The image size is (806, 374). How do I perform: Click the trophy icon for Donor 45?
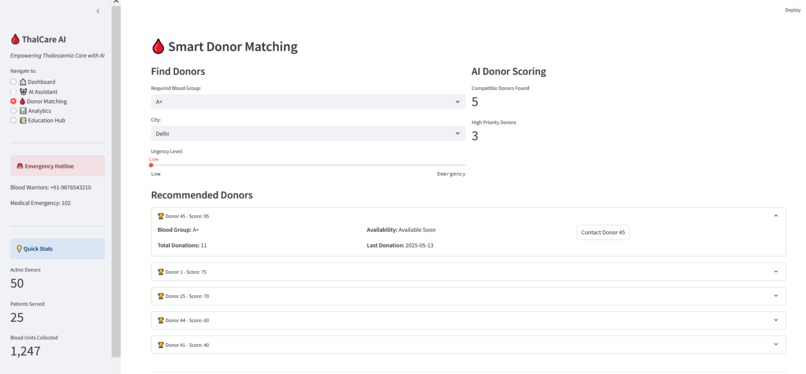160,216
